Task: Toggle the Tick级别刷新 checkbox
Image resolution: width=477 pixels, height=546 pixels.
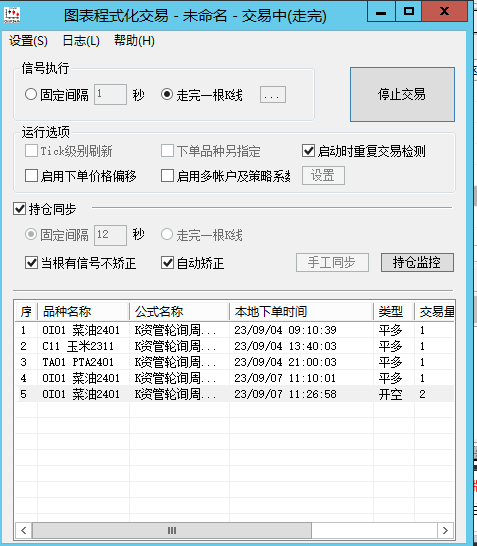Action: point(31,151)
